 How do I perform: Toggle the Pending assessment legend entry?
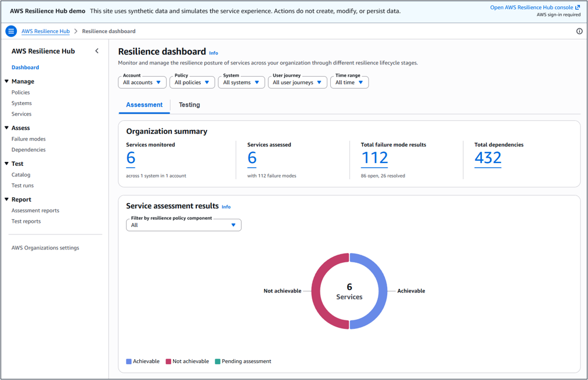pos(243,361)
